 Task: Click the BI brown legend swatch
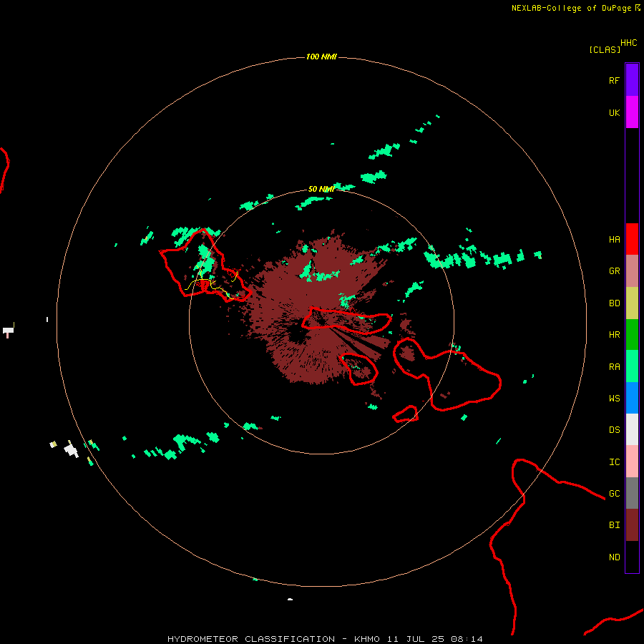tap(632, 525)
